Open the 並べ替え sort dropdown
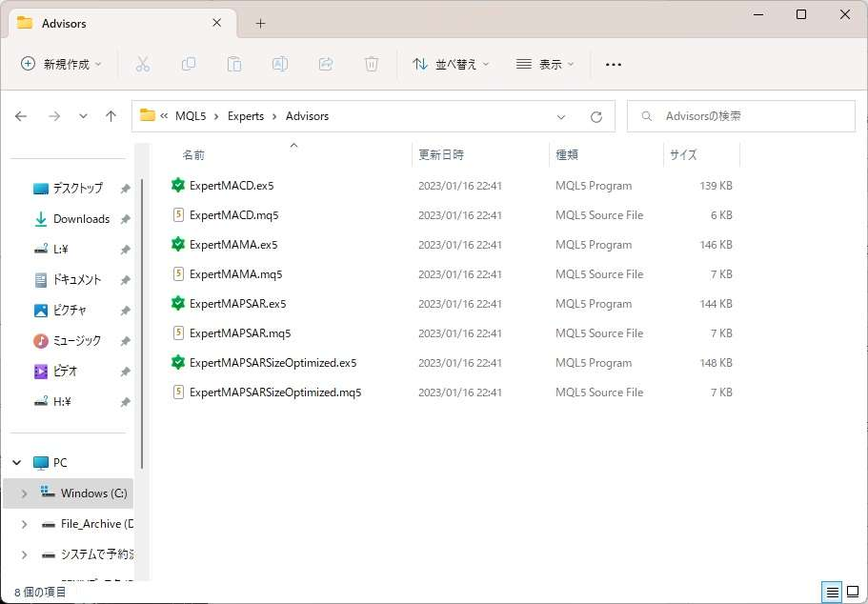 tap(451, 64)
